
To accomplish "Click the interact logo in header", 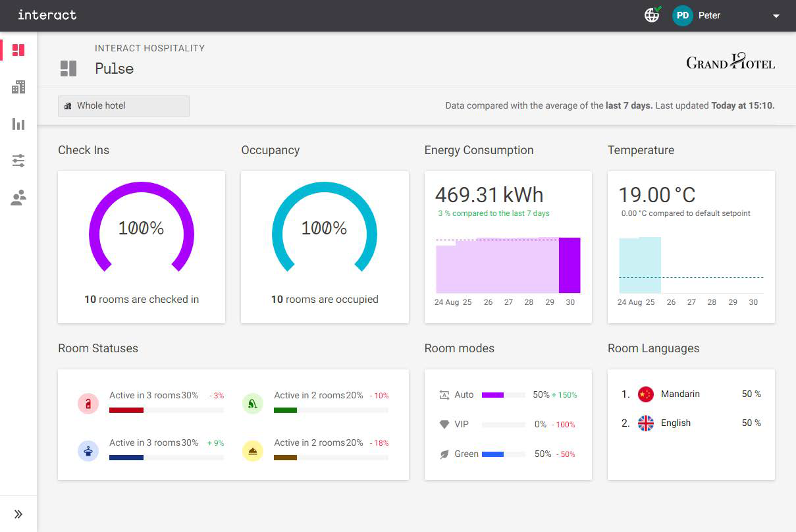I will pos(47,14).
